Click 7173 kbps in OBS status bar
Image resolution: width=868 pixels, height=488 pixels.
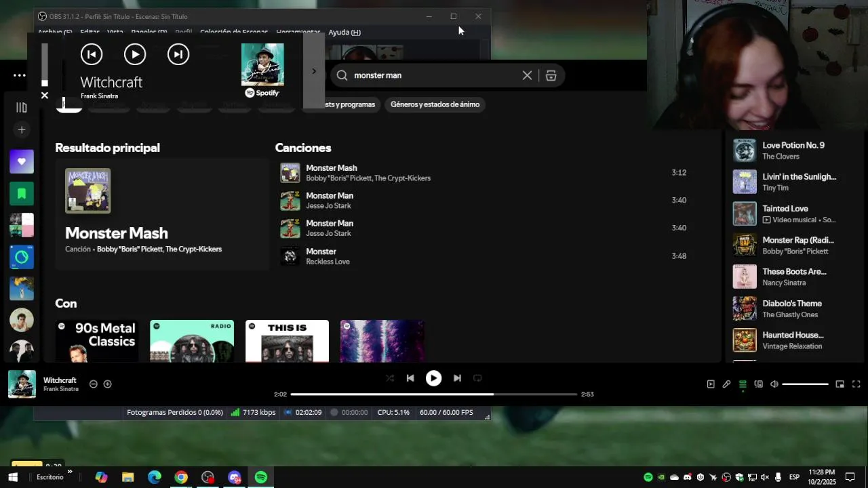pos(259,412)
